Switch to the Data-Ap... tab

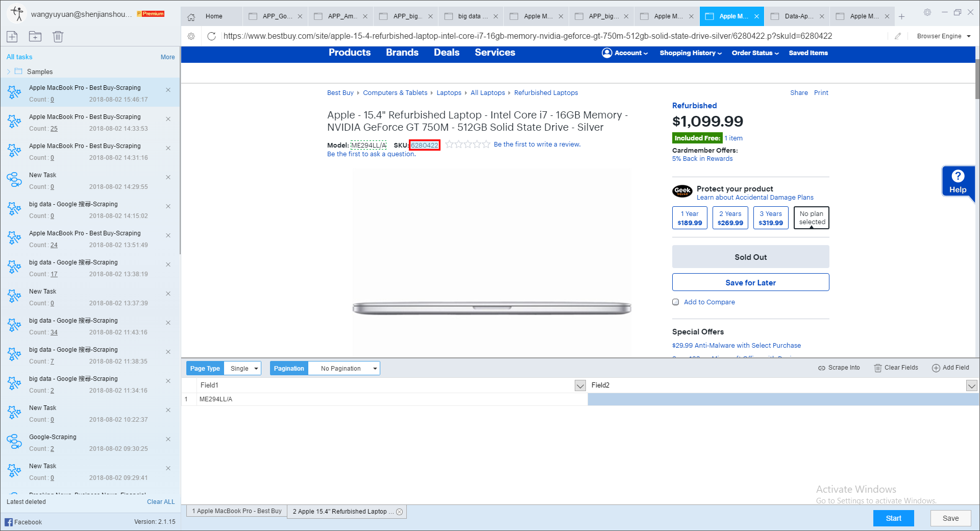(798, 16)
